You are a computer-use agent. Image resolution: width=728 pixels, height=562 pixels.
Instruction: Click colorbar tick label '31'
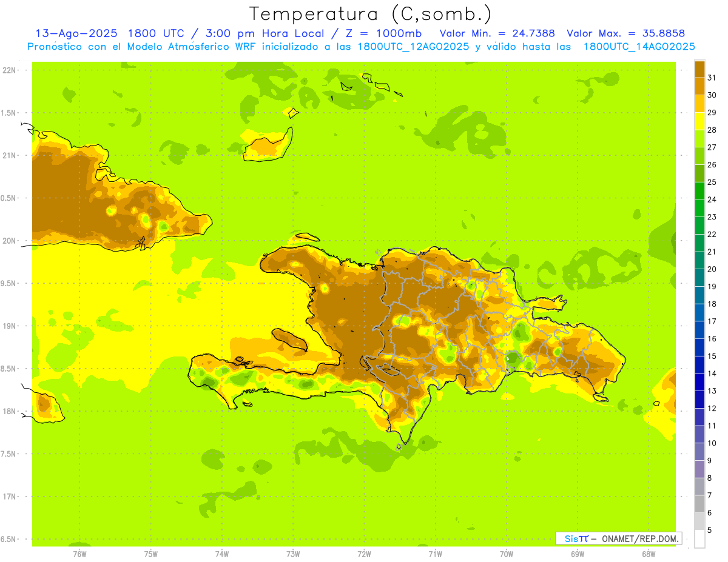[712, 78]
